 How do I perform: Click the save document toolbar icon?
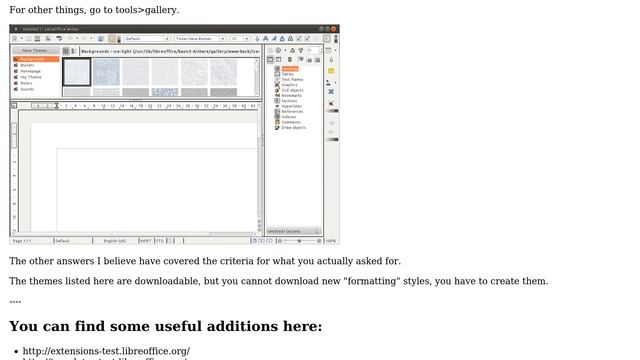click(37, 39)
